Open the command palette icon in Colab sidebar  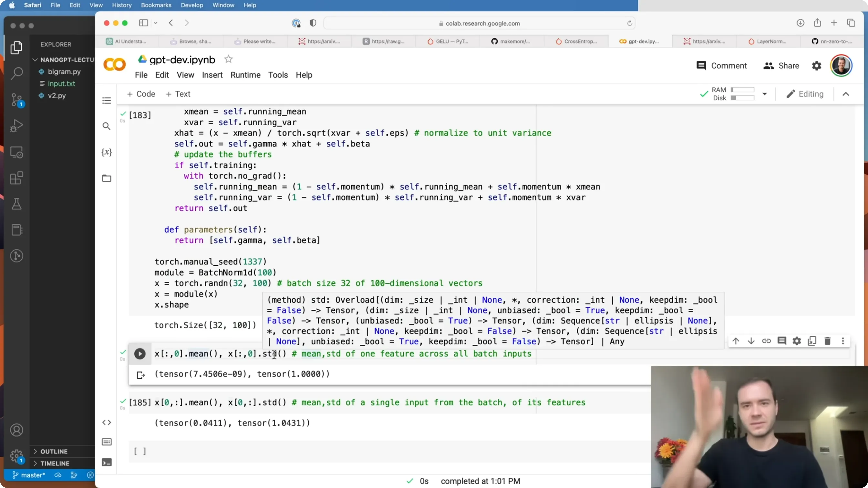[107, 442]
